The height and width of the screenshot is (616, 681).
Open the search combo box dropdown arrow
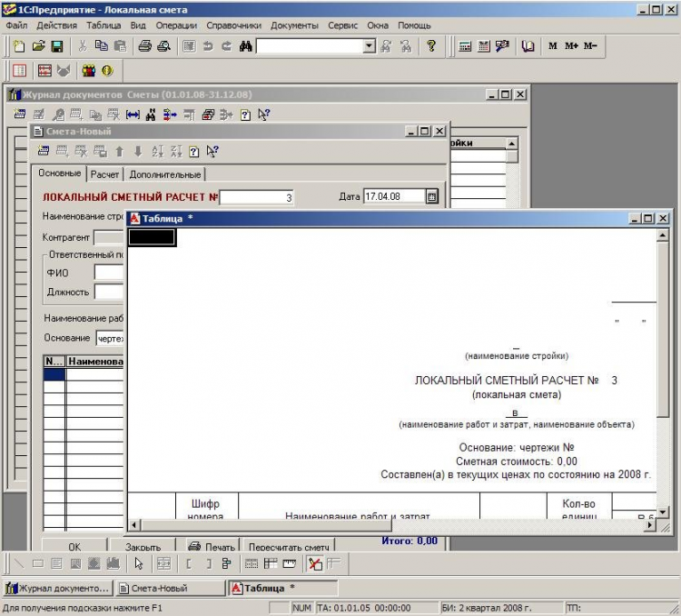tap(370, 45)
